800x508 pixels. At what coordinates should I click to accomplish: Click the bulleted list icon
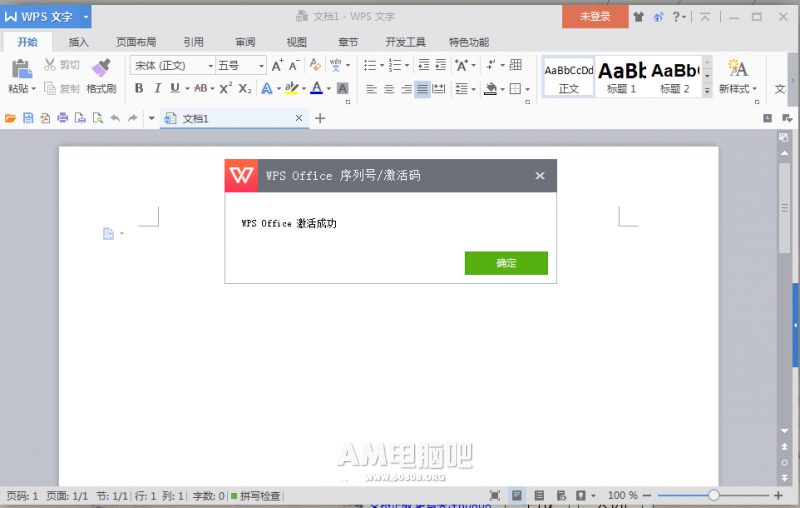[x=370, y=65]
